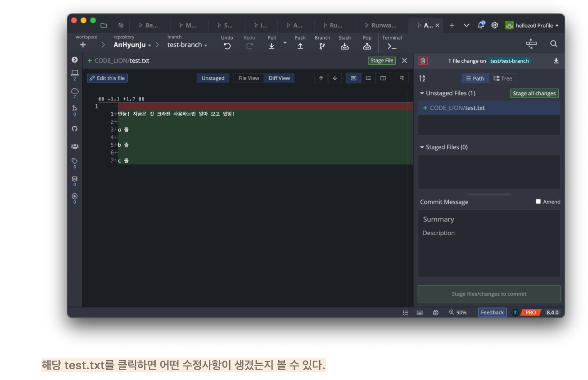588x380 pixels.
Task: Push commits with the Push icon
Action: click(x=300, y=45)
